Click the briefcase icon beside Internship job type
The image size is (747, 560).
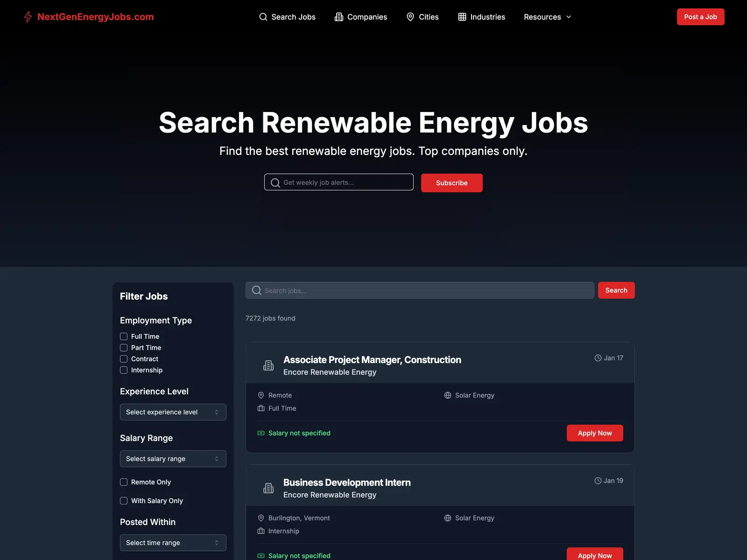pos(261,531)
